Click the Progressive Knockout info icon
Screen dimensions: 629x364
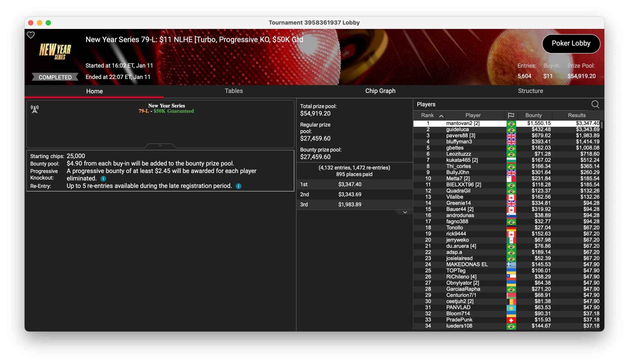point(103,178)
